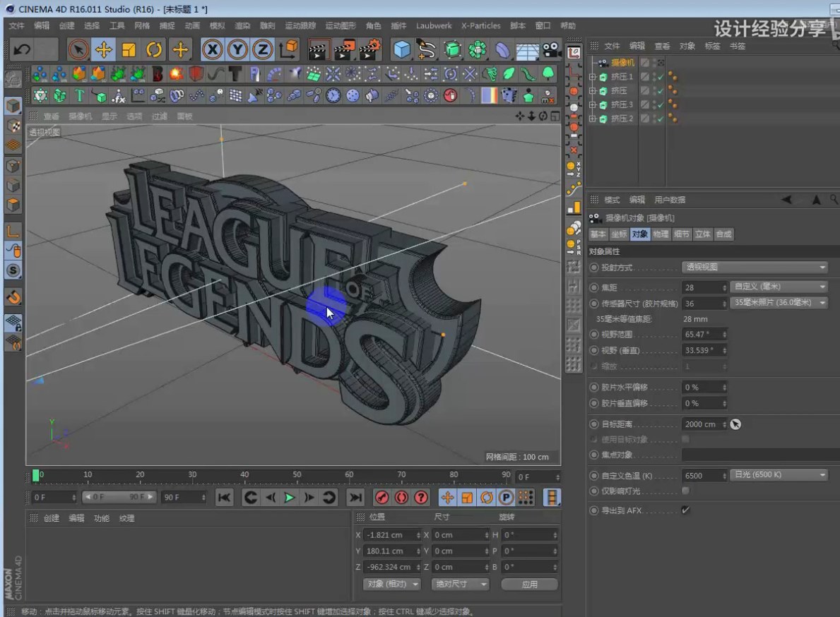840x617 pixels.
Task: Open the viewport 显示 menu
Action: click(x=110, y=116)
